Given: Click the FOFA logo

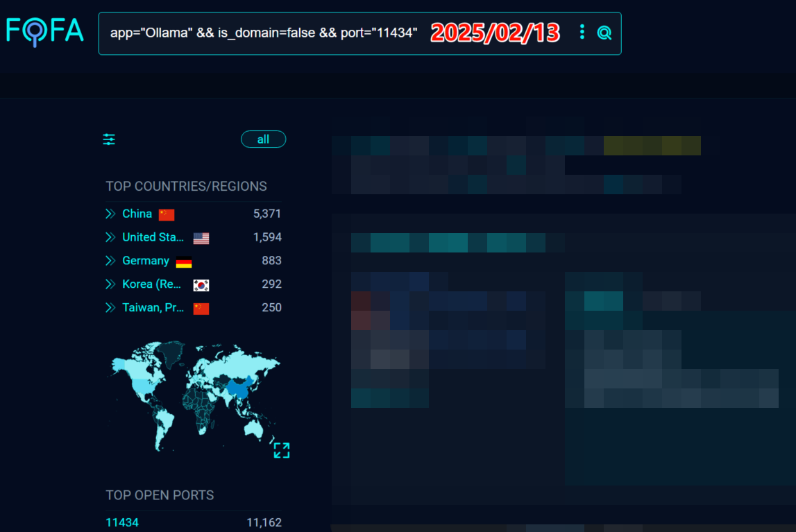Looking at the screenshot, I should pyautogui.click(x=45, y=31).
